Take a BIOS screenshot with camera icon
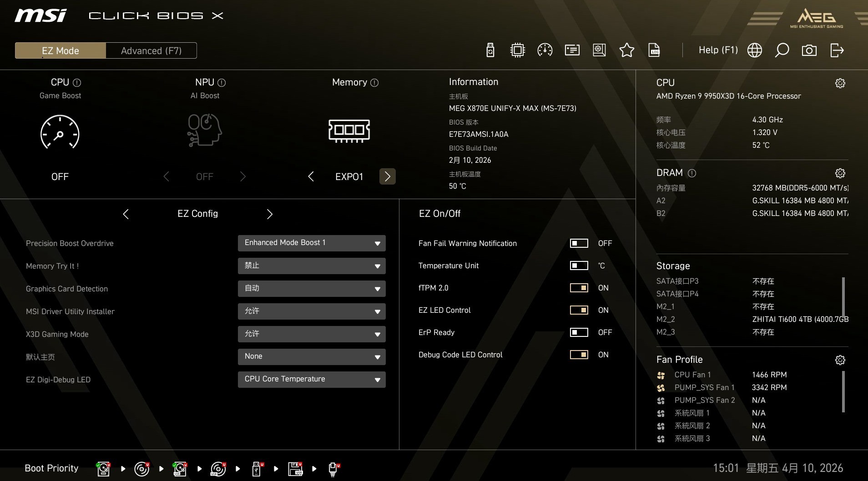This screenshot has width=868, height=481. coord(809,50)
